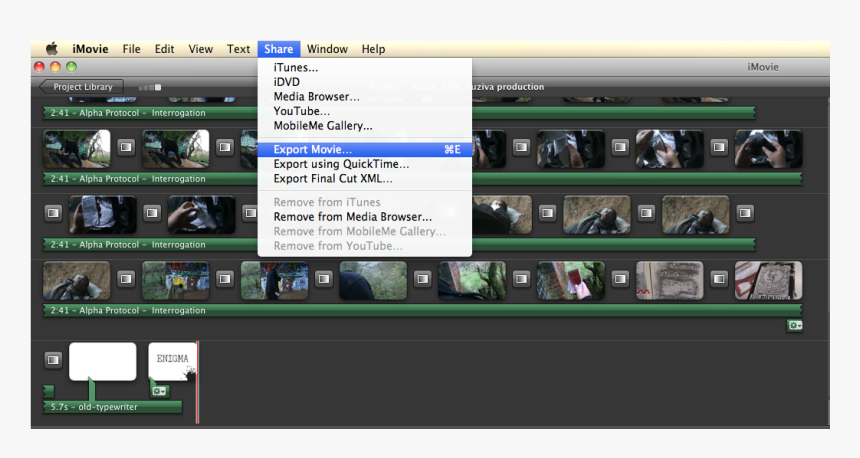
Task: Select the dark hooded figure clip
Action: [373, 280]
